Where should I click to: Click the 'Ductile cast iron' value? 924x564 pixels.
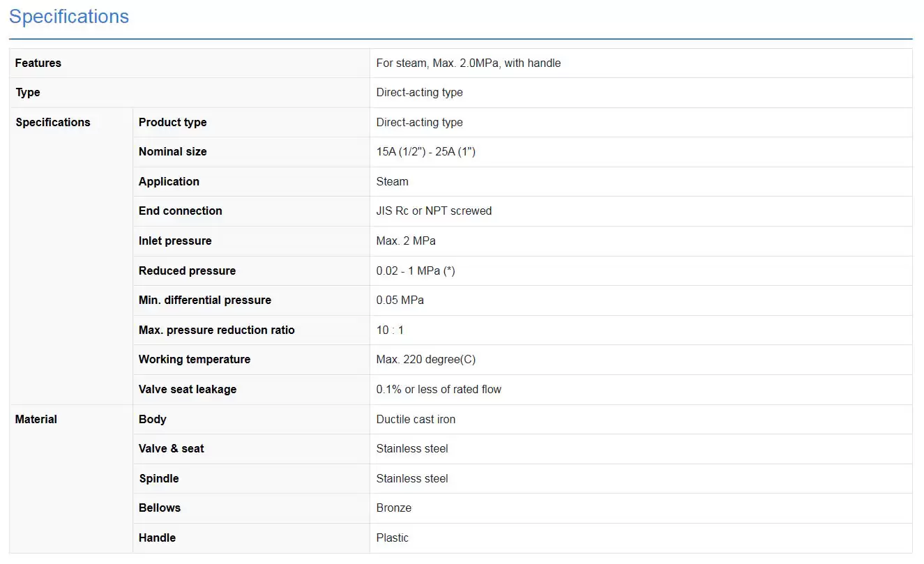click(416, 419)
